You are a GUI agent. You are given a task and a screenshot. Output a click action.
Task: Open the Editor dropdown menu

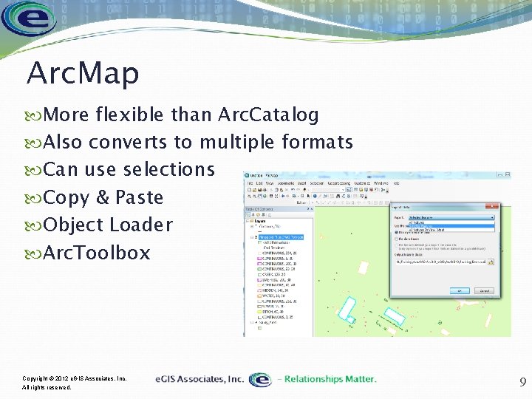click(303, 202)
